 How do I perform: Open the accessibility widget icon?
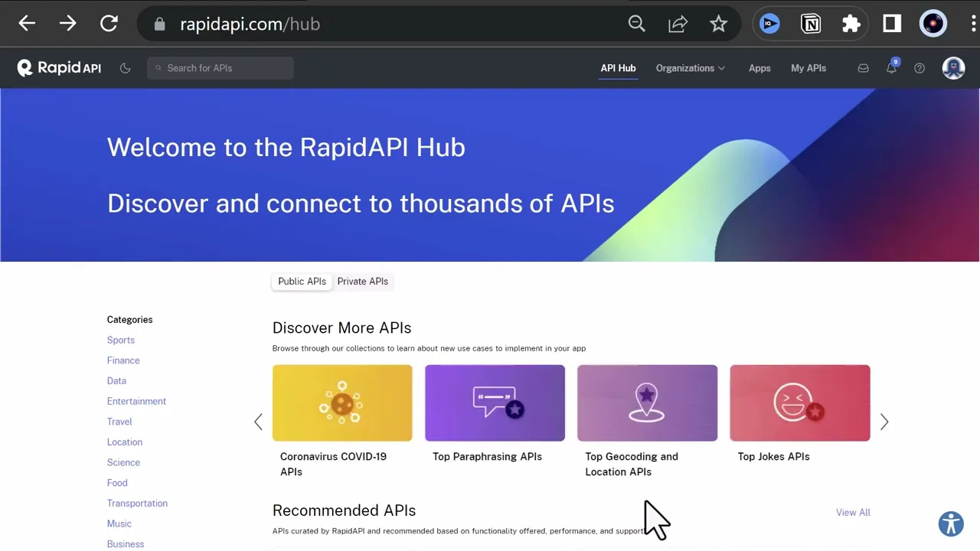coord(951,524)
